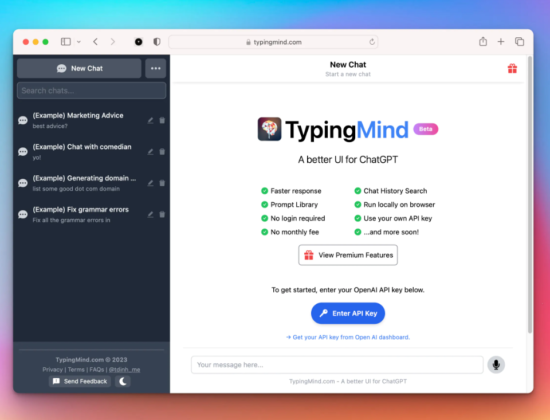Go back with the Safari back arrow

point(95,42)
